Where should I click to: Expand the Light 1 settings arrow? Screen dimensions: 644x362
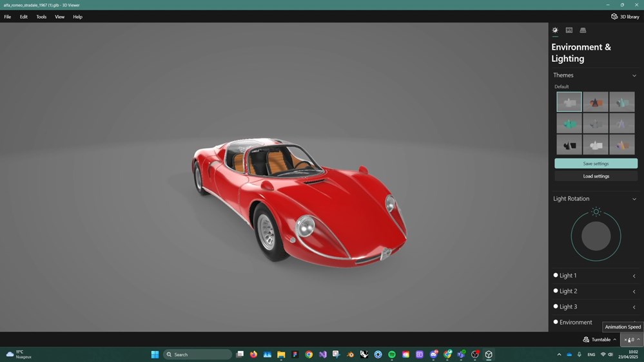[634, 276]
